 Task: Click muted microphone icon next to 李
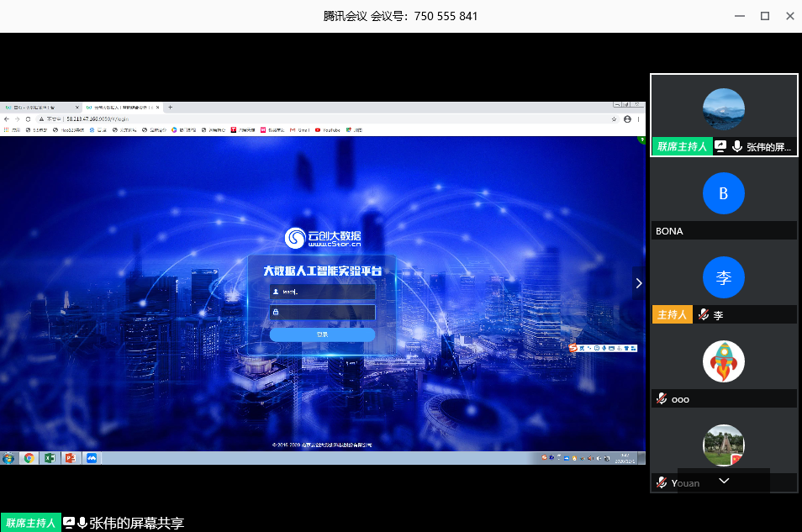pyautogui.click(x=704, y=314)
